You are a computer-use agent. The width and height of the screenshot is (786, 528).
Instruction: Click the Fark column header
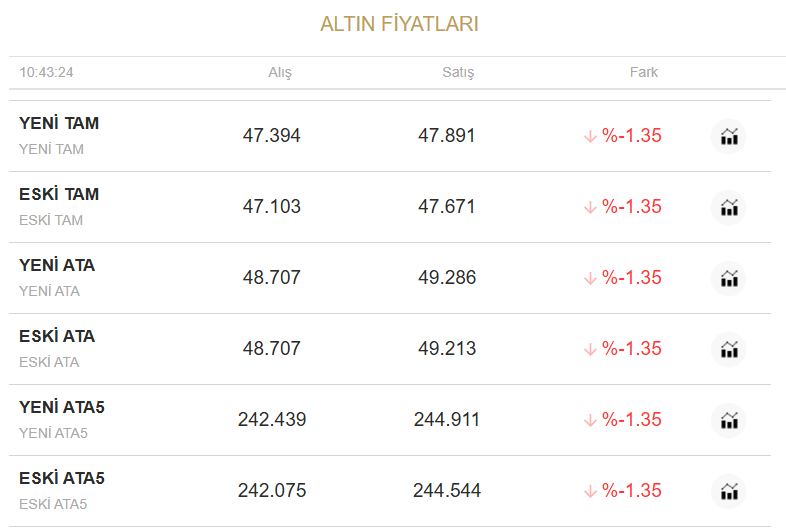(644, 73)
